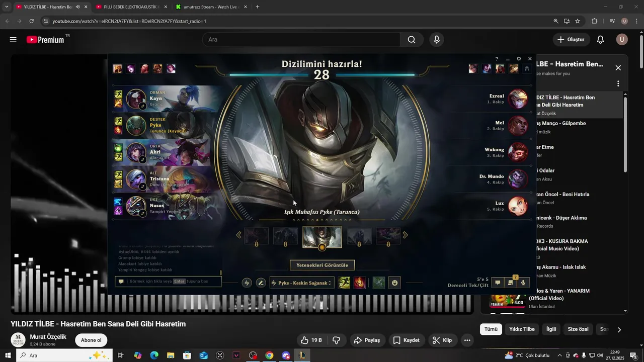Open Murat Özçelik channel link

tap(48, 337)
